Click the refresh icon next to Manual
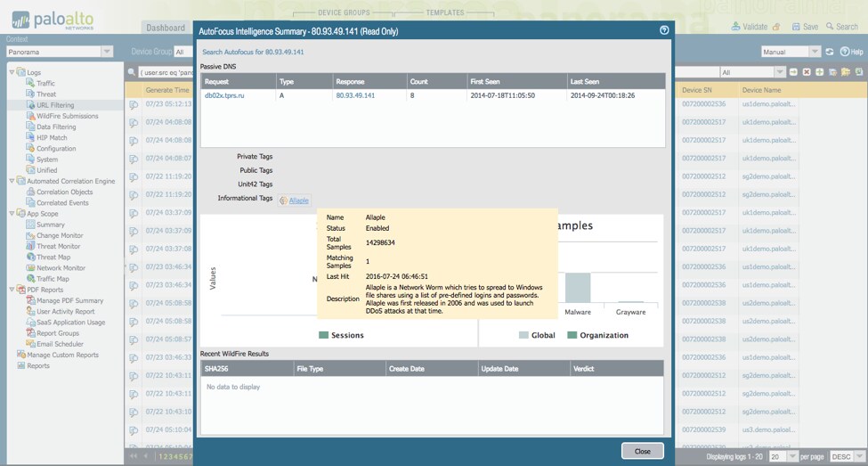 [x=829, y=52]
